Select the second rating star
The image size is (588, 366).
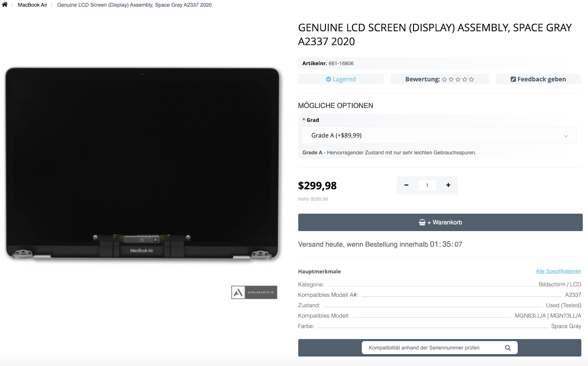pyautogui.click(x=451, y=79)
